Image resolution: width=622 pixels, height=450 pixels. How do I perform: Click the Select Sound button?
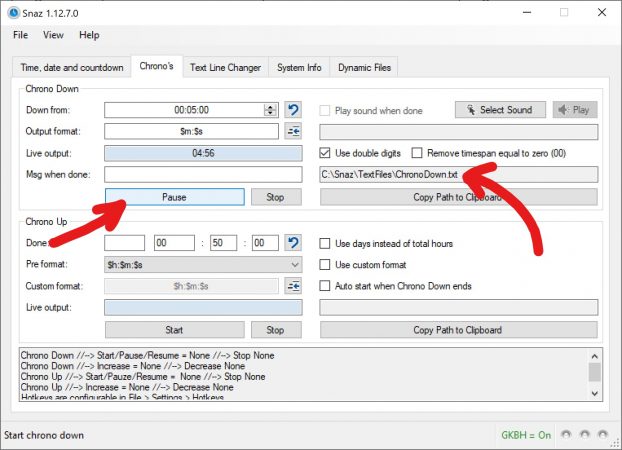[500, 110]
